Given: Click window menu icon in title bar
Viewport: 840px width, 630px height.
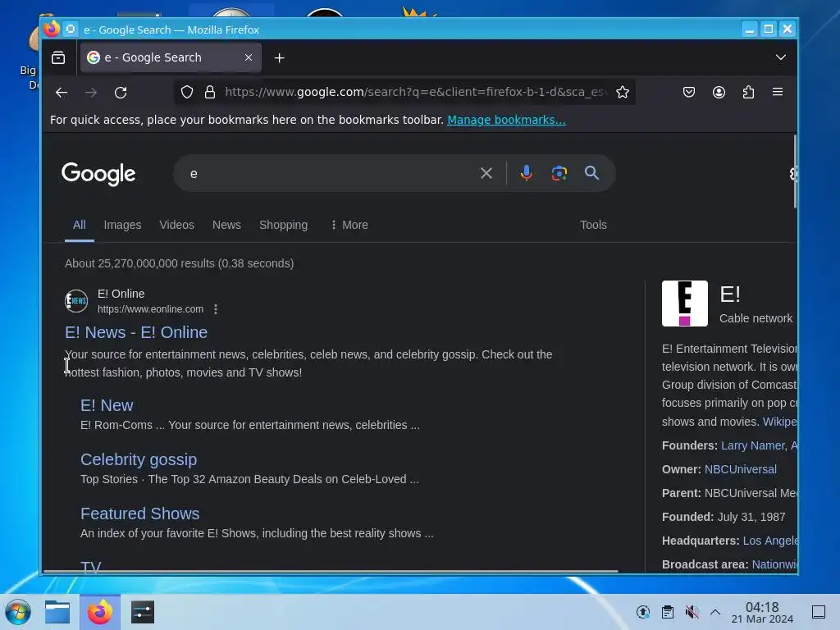Looking at the screenshot, I should pos(71,29).
